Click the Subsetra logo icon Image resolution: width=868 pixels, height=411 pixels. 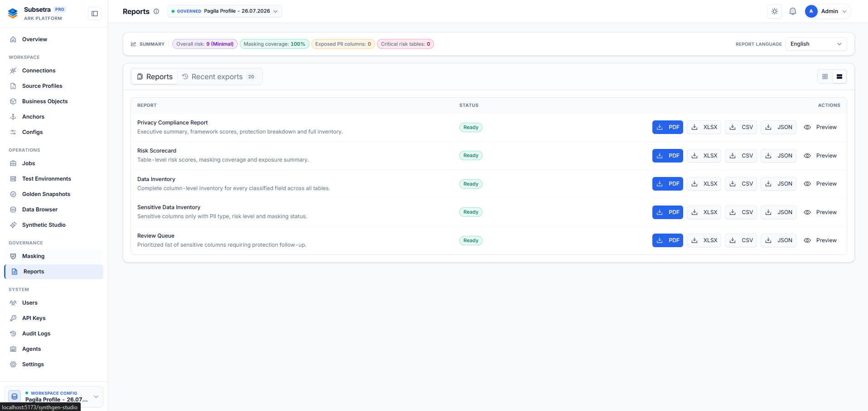click(x=13, y=14)
